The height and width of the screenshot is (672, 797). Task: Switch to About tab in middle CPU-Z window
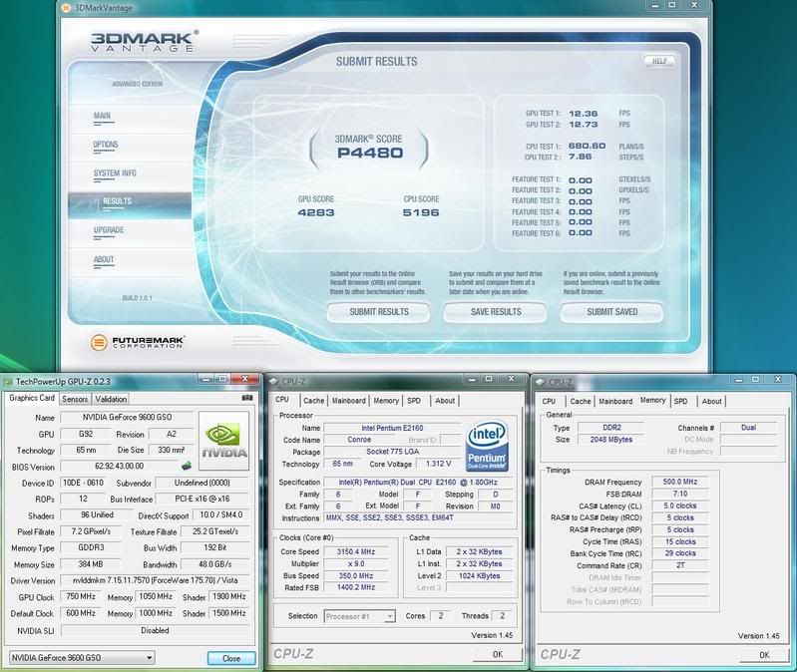(445, 400)
